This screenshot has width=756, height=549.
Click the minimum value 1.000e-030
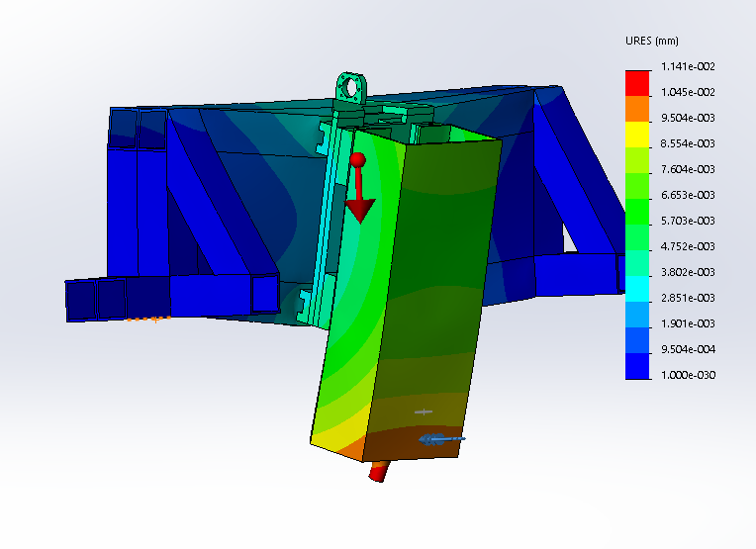688,375
